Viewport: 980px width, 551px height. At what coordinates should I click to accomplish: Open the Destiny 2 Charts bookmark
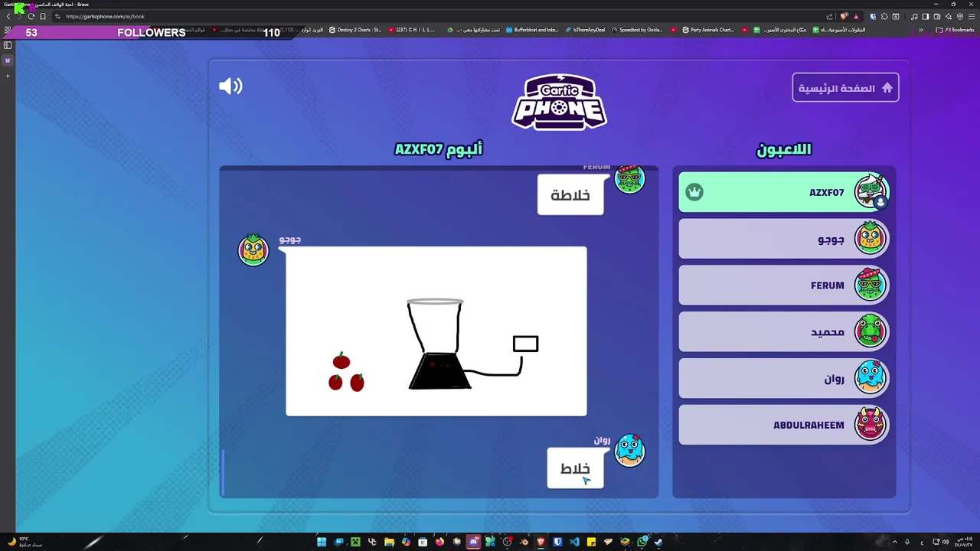[x=355, y=30]
